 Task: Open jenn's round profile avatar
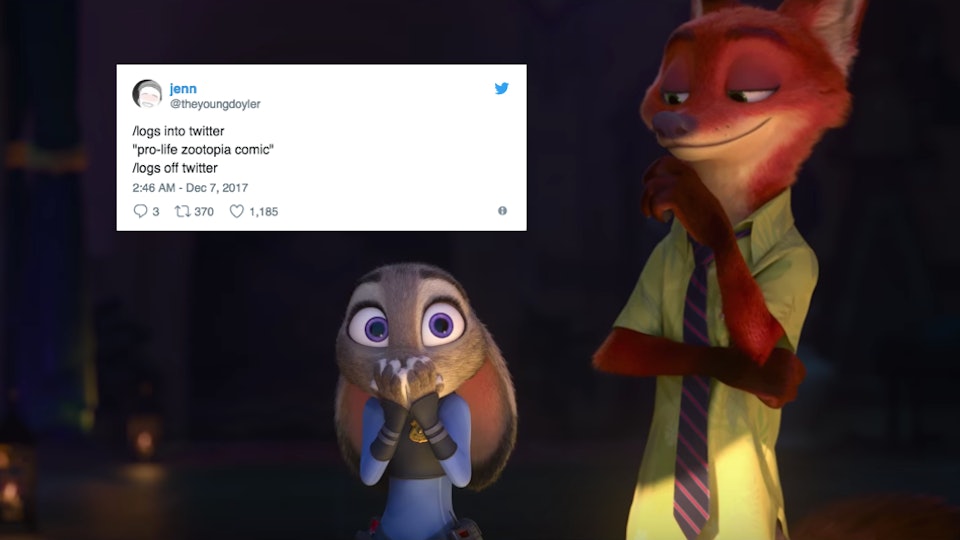pos(147,94)
